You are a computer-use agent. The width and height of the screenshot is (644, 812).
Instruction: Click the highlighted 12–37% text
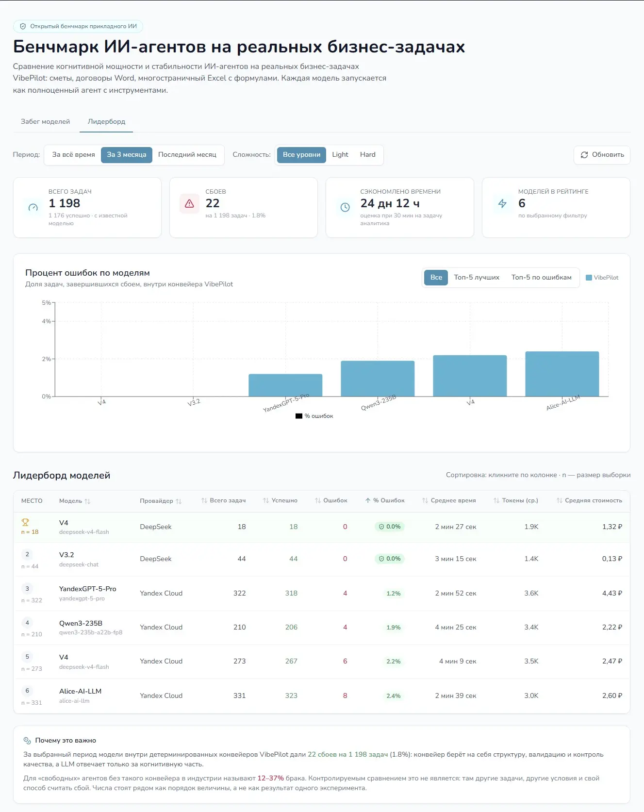point(270,778)
